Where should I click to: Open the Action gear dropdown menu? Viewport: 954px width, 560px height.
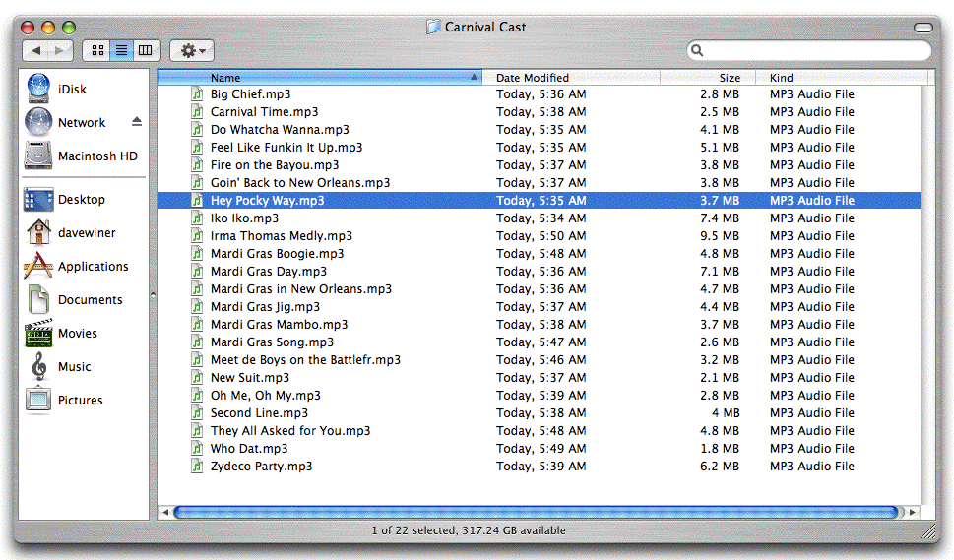191,50
